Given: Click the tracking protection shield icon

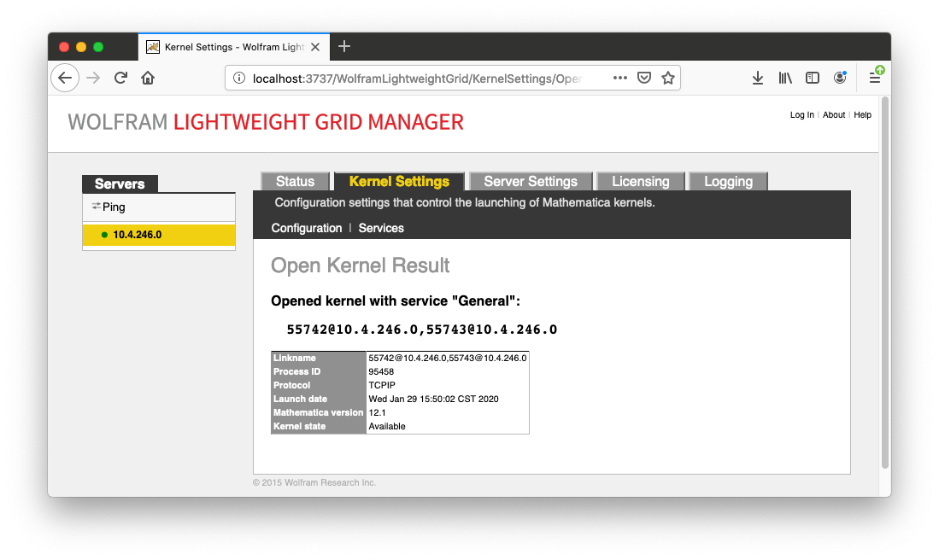Looking at the screenshot, I should (x=643, y=77).
